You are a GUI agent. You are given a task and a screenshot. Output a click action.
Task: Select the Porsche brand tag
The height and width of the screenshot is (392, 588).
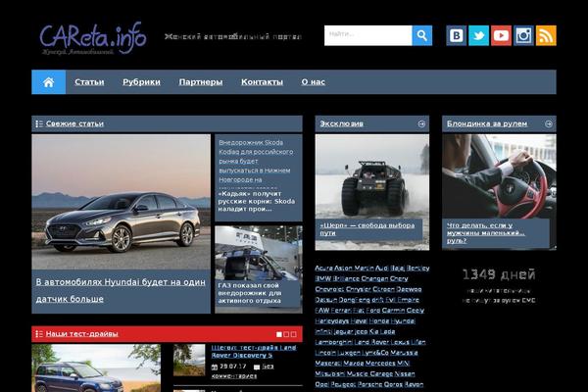coord(372,384)
